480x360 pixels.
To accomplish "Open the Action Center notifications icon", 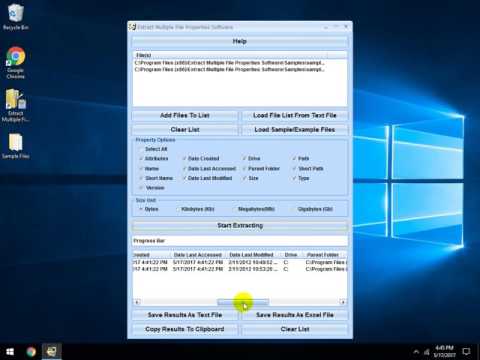I will click(x=466, y=351).
